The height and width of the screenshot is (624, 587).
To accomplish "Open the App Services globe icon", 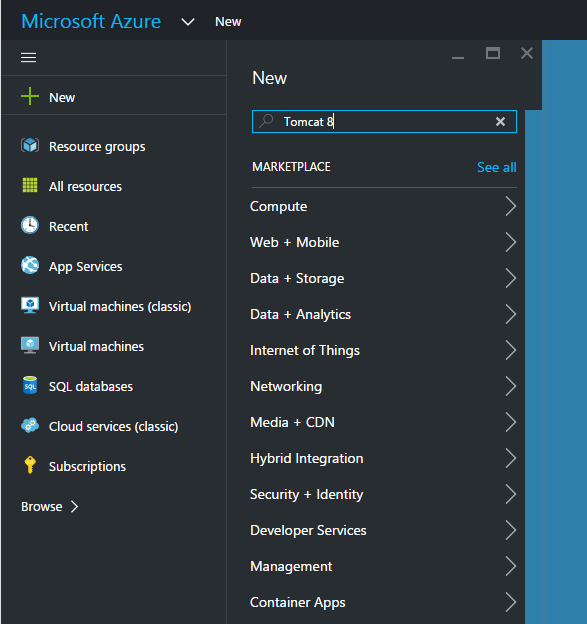I will pos(30,265).
